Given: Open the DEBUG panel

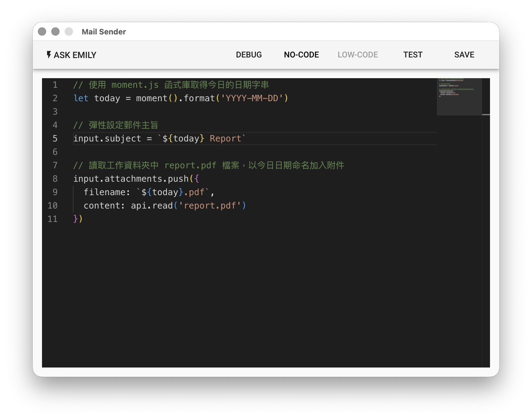Looking at the screenshot, I should pos(249,55).
